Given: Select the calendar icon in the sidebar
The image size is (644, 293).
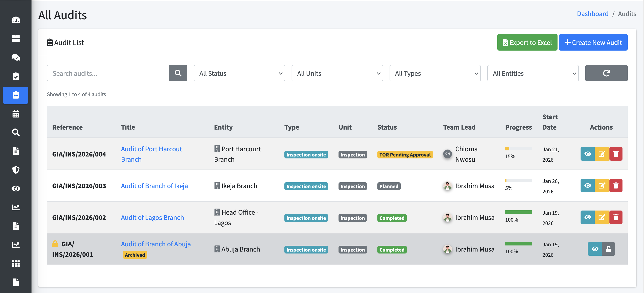Looking at the screenshot, I should click(x=15, y=114).
